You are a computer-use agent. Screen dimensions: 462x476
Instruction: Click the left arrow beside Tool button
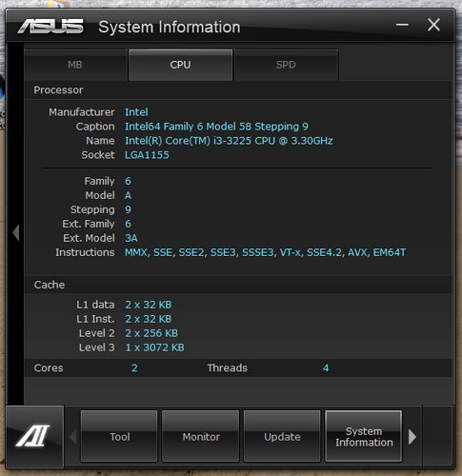73,437
